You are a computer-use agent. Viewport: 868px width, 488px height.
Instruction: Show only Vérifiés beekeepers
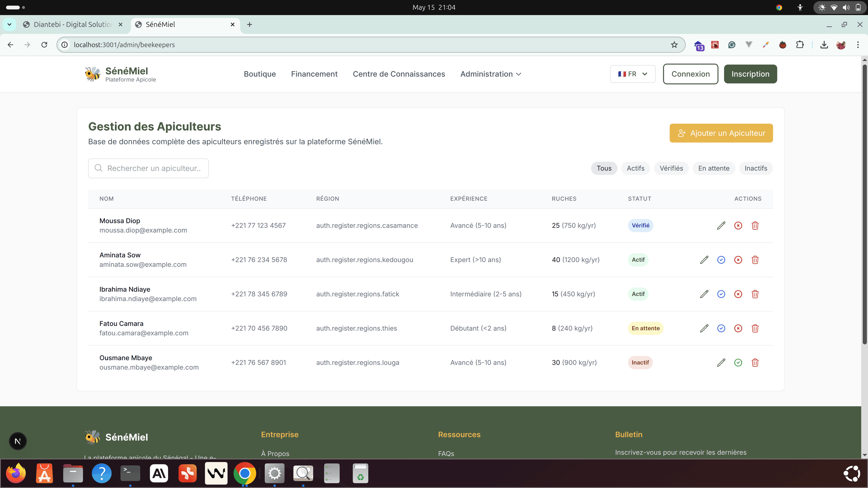pos(671,168)
